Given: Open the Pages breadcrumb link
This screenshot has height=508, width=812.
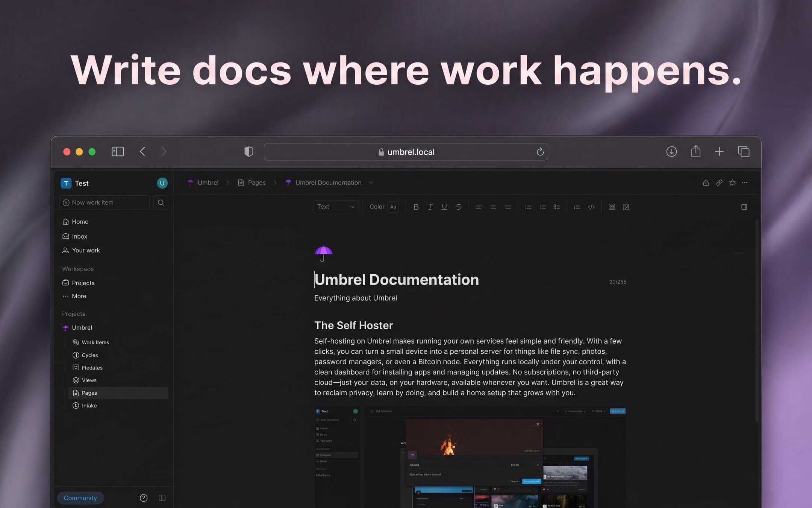Looking at the screenshot, I should [256, 183].
